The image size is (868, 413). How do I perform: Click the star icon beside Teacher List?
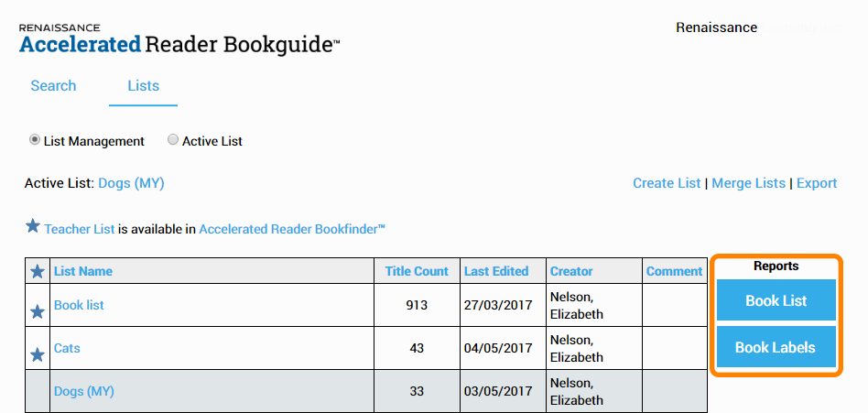pos(33,226)
